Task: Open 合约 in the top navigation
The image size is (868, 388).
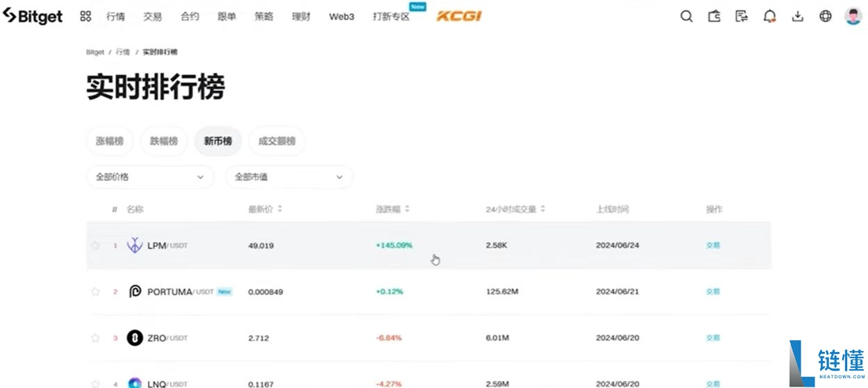Action: 190,17
